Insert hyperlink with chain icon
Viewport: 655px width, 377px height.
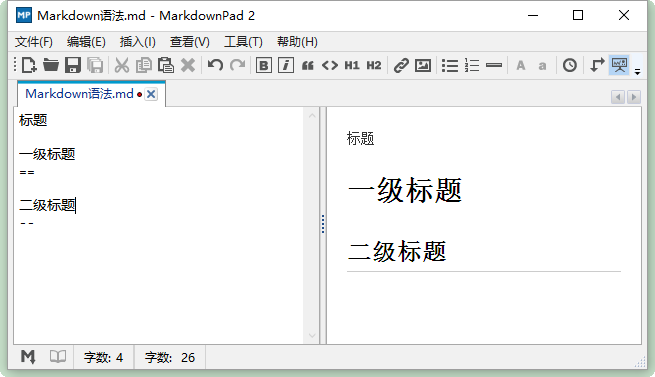pyautogui.click(x=401, y=65)
